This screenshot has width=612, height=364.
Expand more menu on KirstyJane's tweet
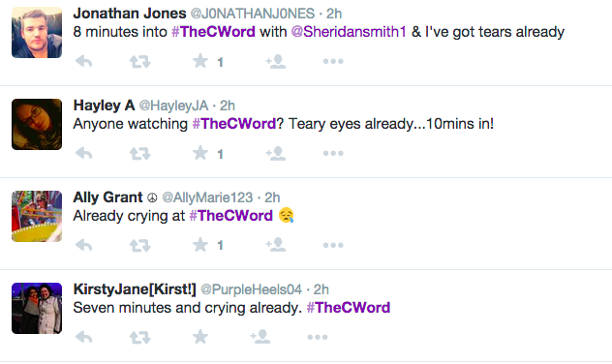coord(318,337)
